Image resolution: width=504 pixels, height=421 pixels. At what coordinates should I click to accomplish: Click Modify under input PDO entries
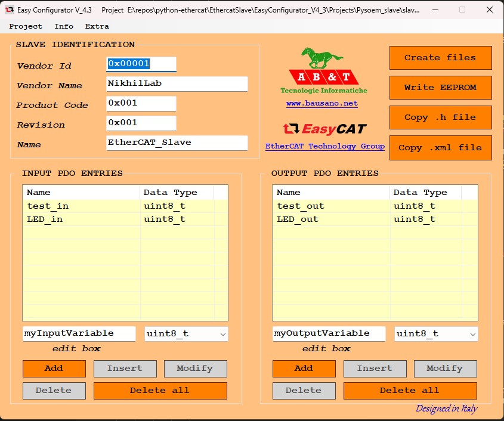(x=196, y=369)
